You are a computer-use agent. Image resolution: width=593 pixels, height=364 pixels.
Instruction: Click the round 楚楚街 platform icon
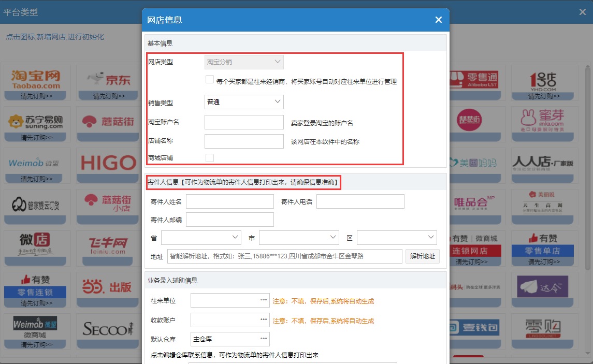[x=469, y=120]
